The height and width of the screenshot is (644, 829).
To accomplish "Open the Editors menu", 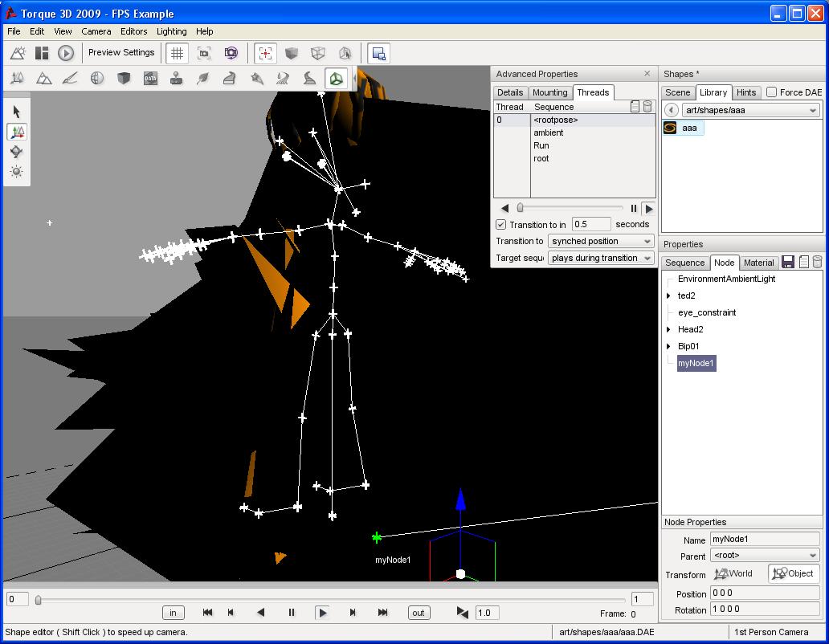I will [x=134, y=31].
